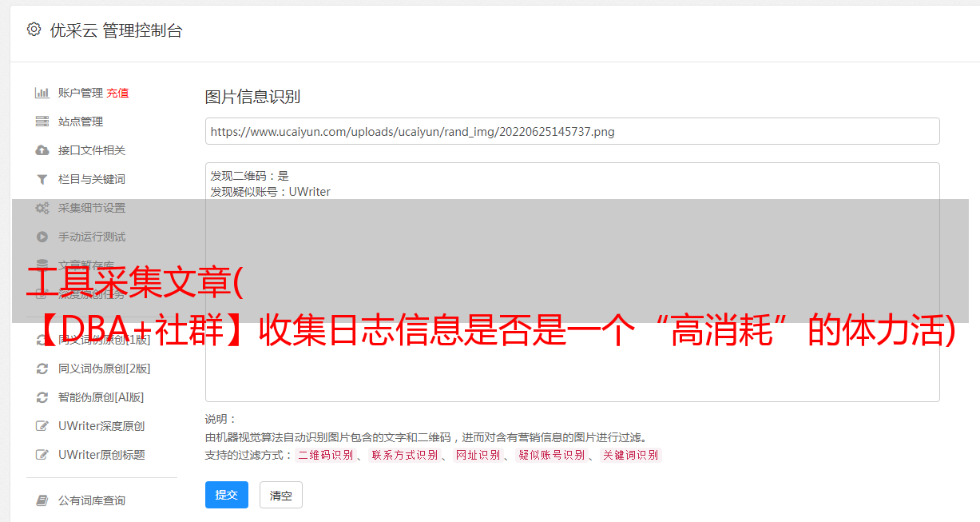Click the 网址识别 tag
The height and width of the screenshot is (522, 980).
click(478, 455)
